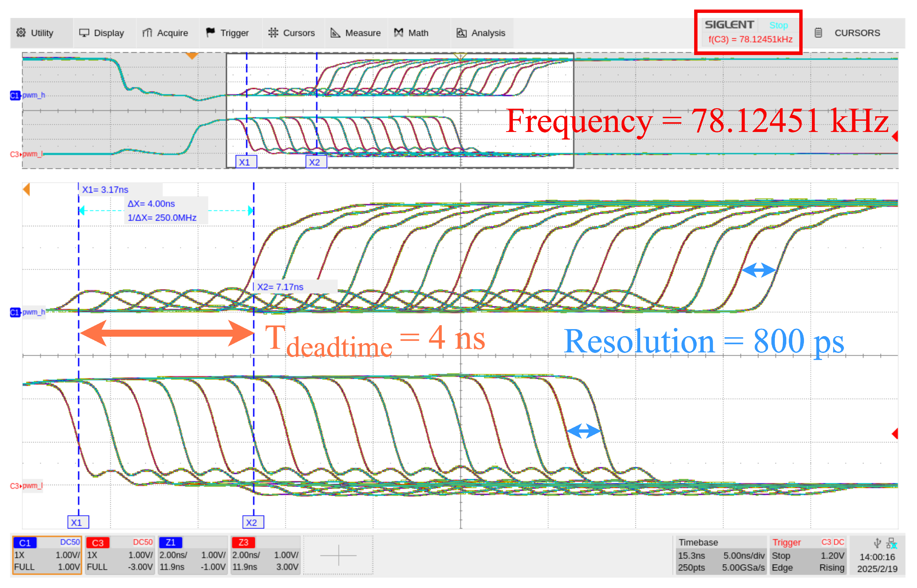
Task: Select the X1 cursor handle in zoom view
Action: (78, 522)
